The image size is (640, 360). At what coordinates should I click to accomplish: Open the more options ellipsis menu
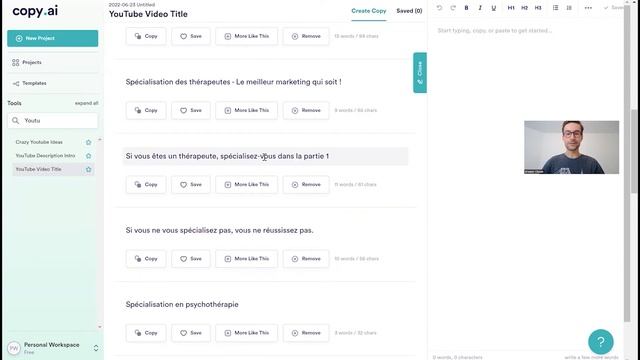pos(588,8)
